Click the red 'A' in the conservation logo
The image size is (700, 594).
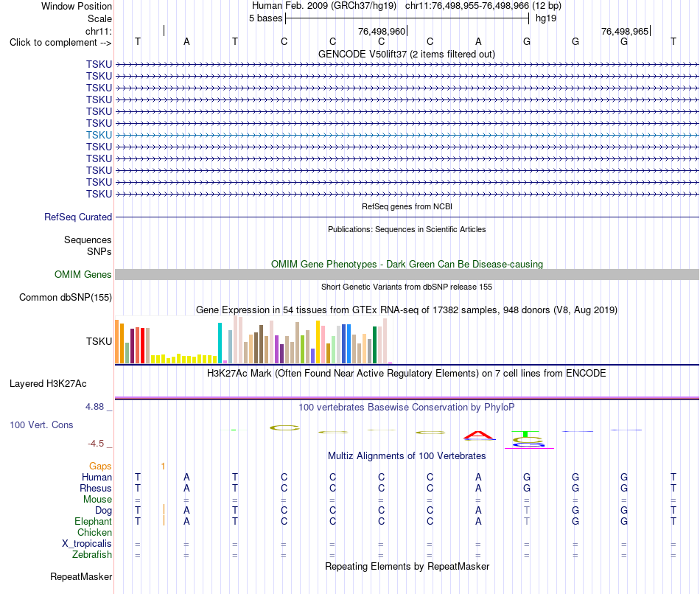point(478,435)
